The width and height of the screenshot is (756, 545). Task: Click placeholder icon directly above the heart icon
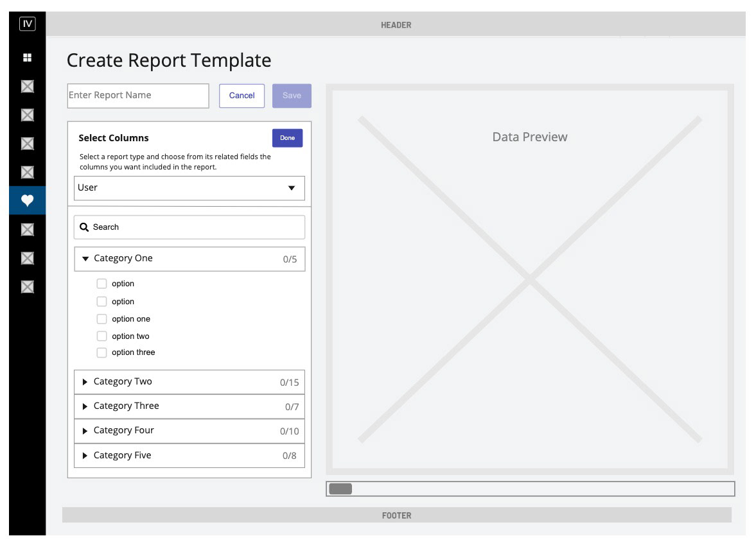[28, 172]
